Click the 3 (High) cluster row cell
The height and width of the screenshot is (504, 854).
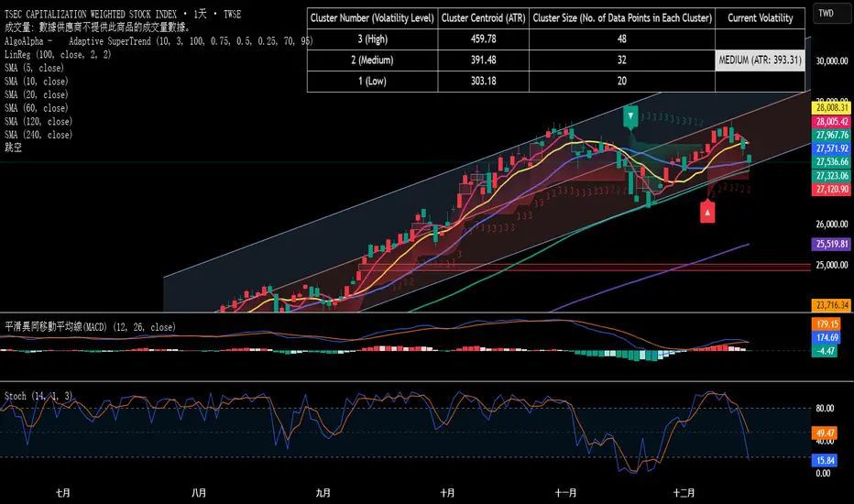[372, 39]
